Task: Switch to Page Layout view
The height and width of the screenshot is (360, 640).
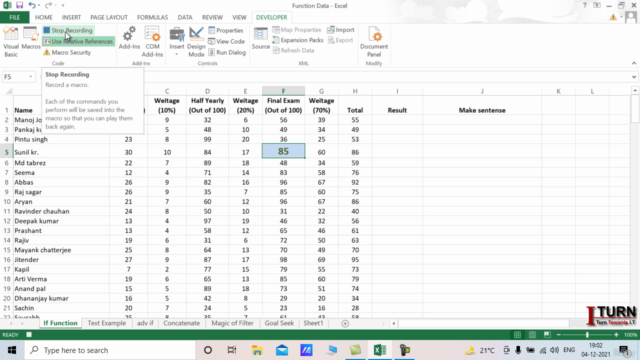Action: (x=532, y=335)
